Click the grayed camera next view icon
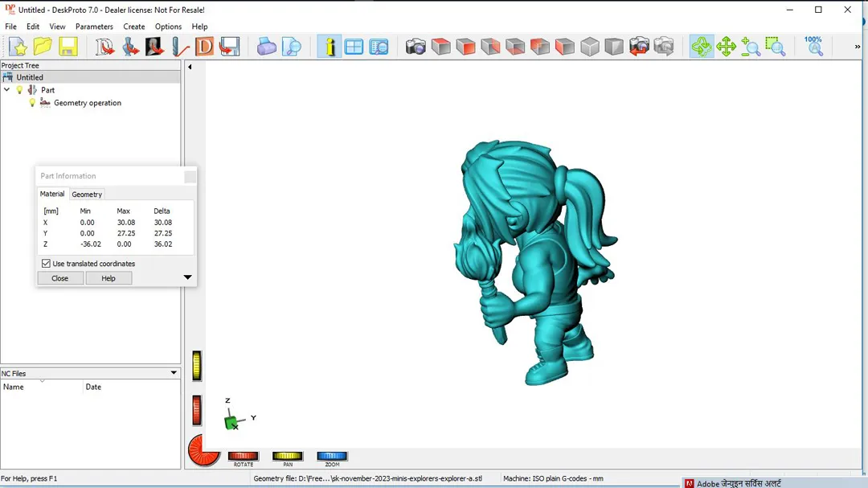The image size is (868, 488). pos(664,47)
